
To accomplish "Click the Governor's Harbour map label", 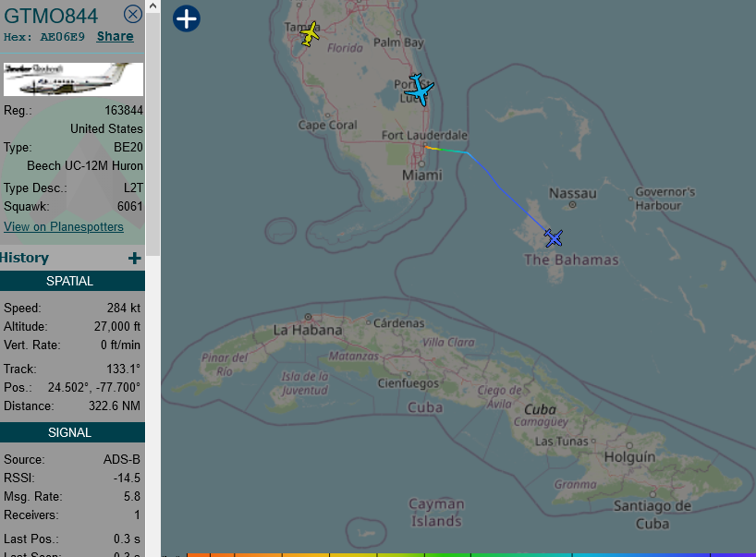I will (x=665, y=199).
